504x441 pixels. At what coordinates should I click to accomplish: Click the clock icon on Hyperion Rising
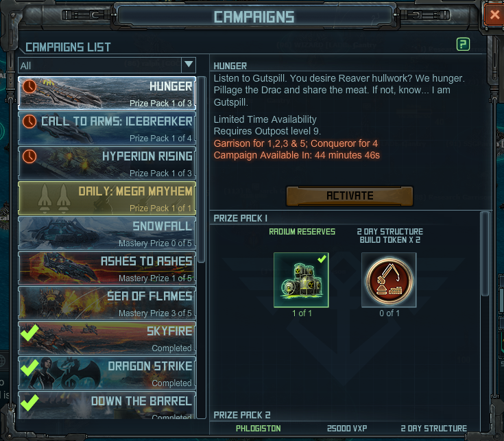pos(29,156)
